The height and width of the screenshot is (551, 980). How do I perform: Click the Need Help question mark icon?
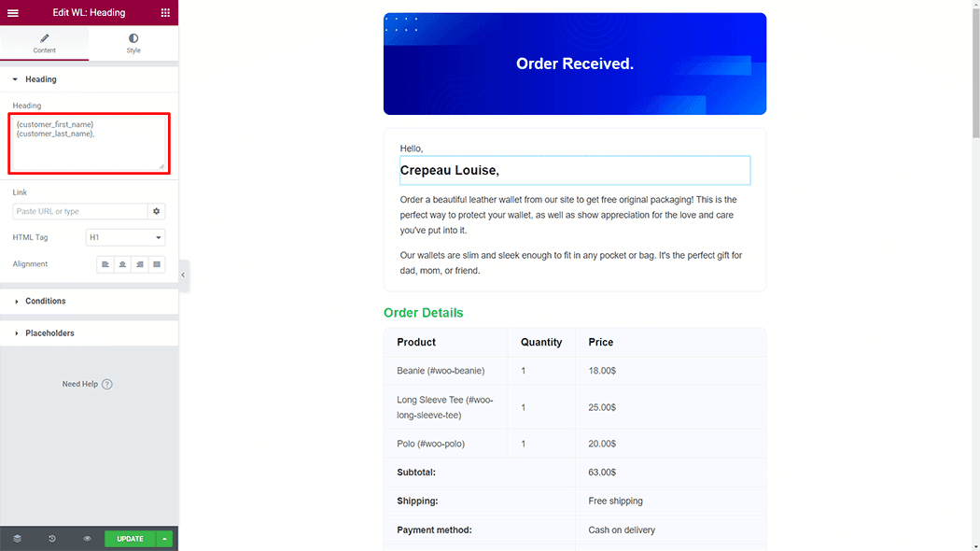tap(107, 384)
